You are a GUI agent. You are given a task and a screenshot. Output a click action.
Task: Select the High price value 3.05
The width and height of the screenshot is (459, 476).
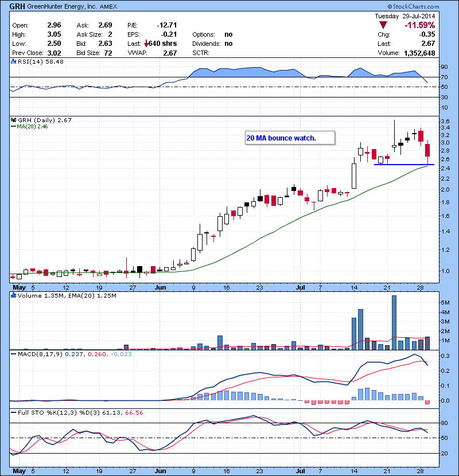coord(54,34)
